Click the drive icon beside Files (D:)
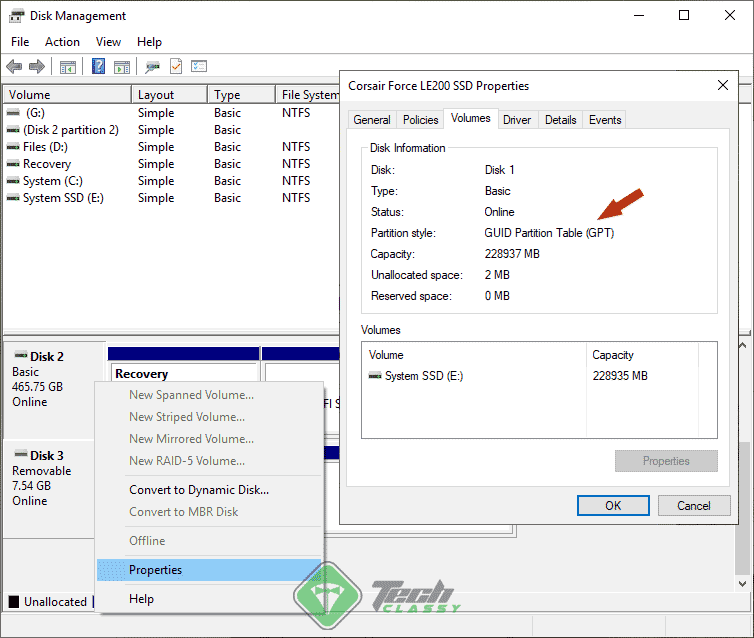 pyautogui.click(x=13, y=147)
